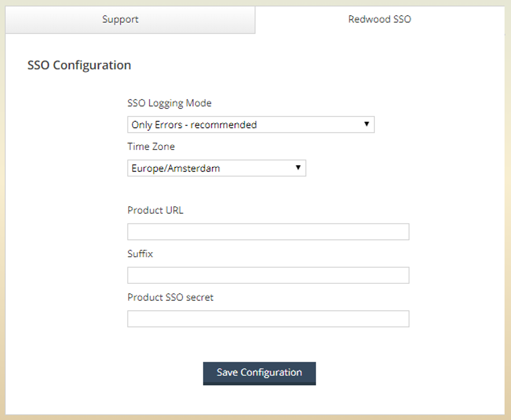
Task: Click the Product URL input field
Action: [268, 232]
